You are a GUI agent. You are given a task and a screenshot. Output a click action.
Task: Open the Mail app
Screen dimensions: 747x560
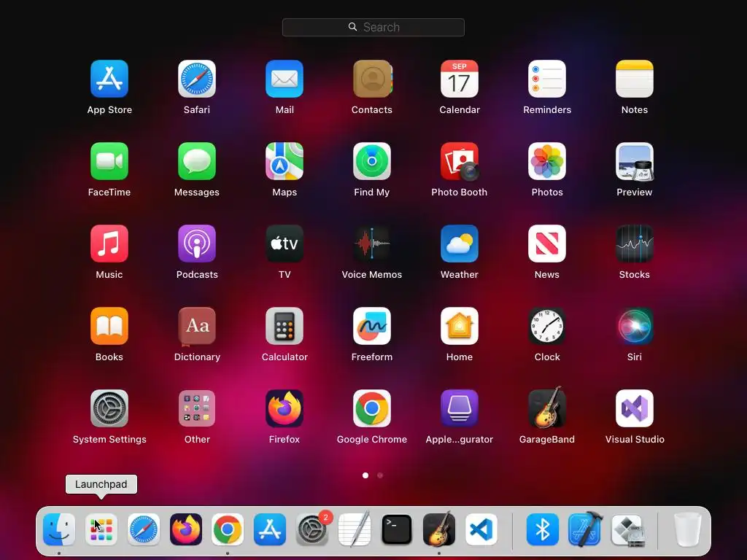(x=285, y=79)
